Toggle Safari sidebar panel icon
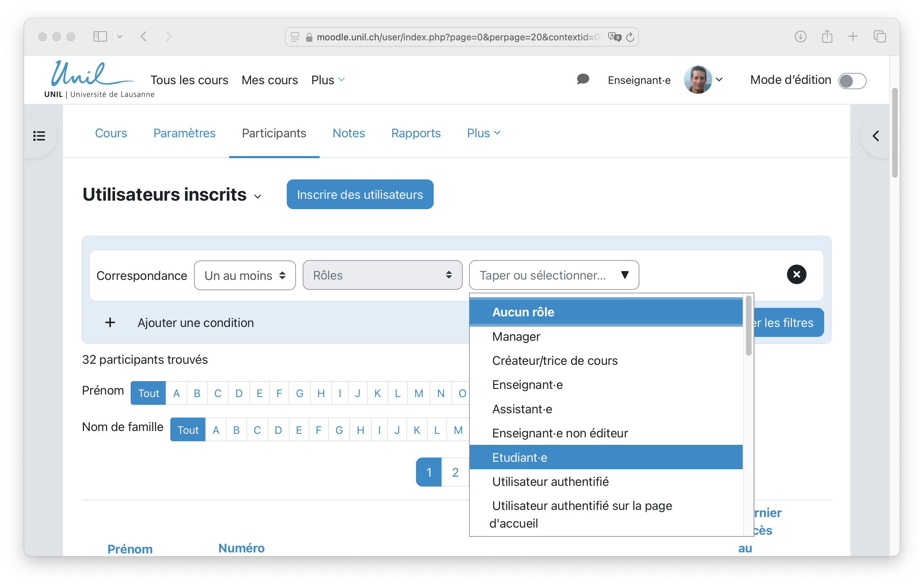Image resolution: width=924 pixels, height=586 pixels. coord(100,37)
